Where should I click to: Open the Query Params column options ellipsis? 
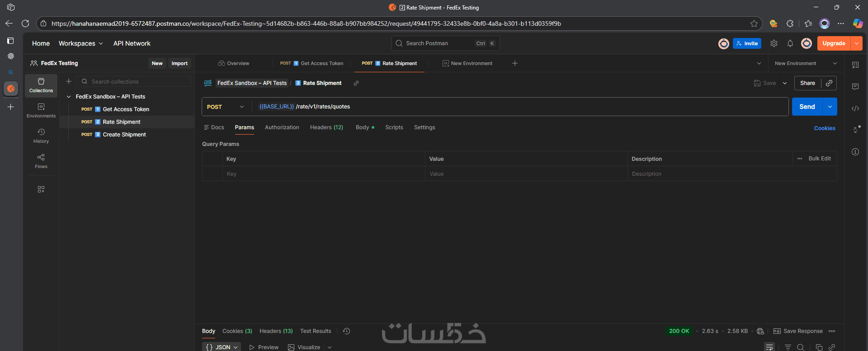pyautogui.click(x=800, y=159)
